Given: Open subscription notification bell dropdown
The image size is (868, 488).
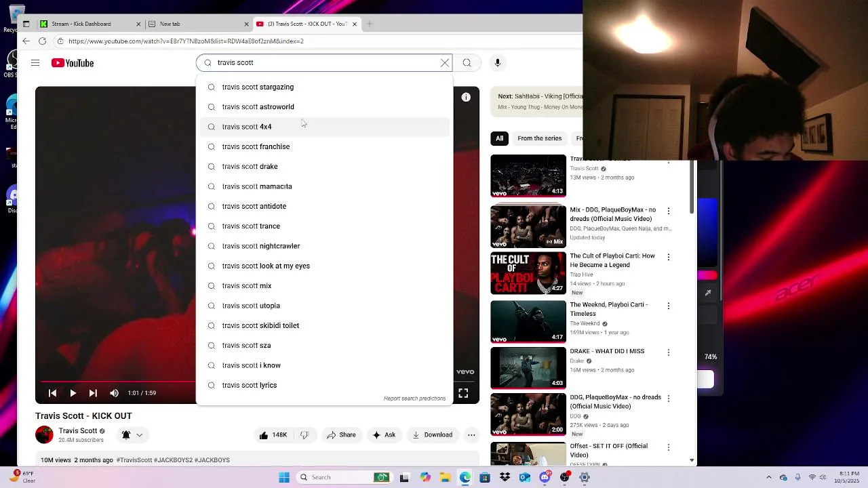Looking at the screenshot, I should 132,435.
